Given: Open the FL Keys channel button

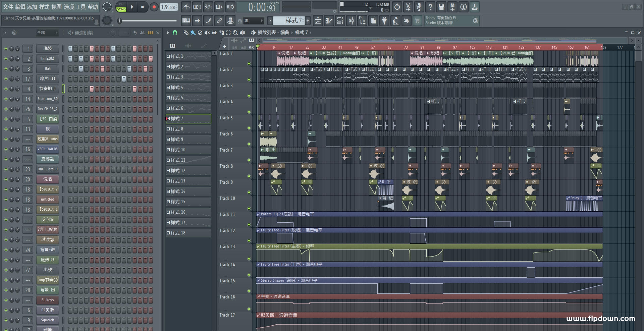Looking at the screenshot, I should pyautogui.click(x=48, y=300).
